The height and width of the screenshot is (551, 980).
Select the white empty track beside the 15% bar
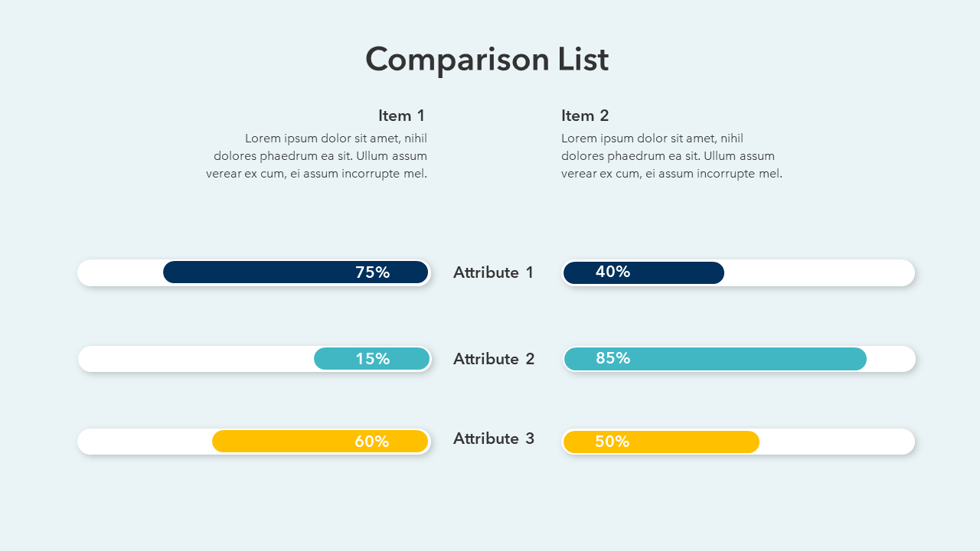click(x=195, y=359)
